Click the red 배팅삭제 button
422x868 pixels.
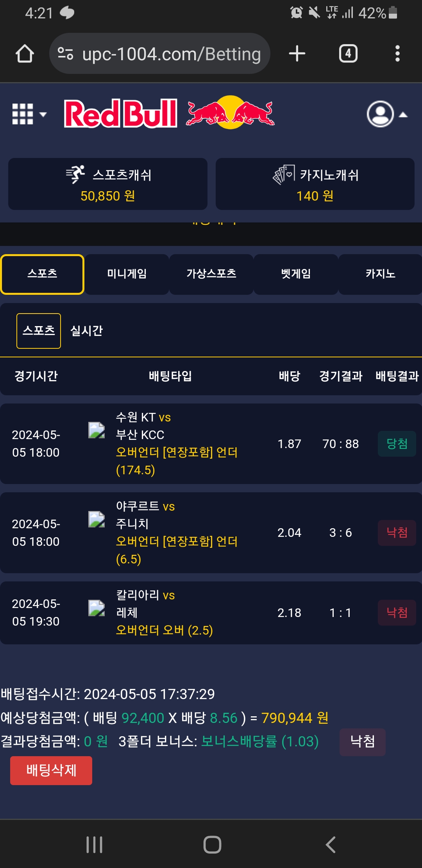coord(51,770)
